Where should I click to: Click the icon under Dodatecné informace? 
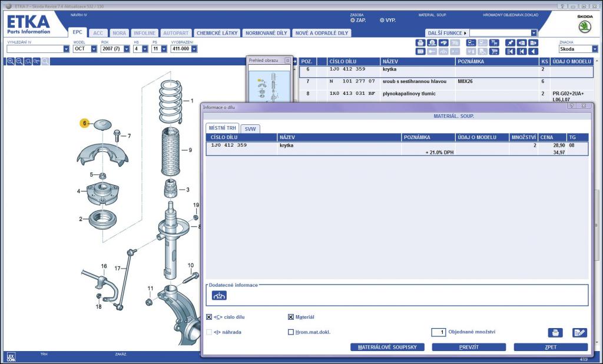[219, 296]
